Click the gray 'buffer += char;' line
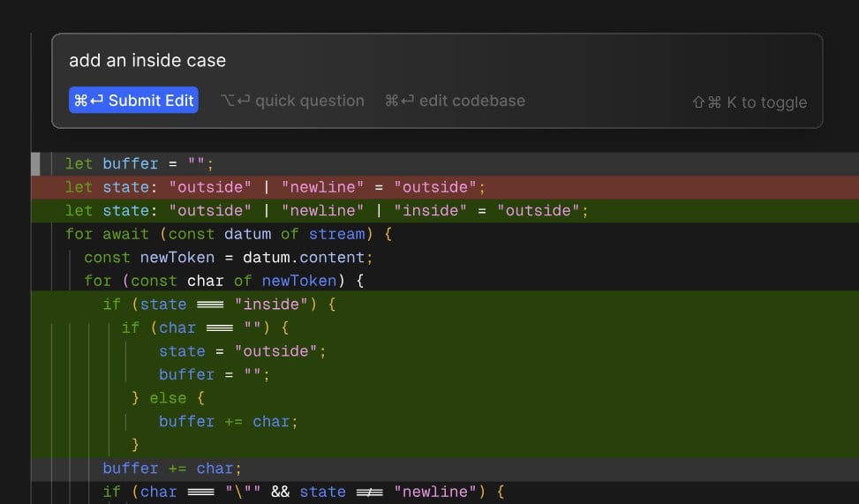Viewport: 859px width, 504px height. point(172,469)
